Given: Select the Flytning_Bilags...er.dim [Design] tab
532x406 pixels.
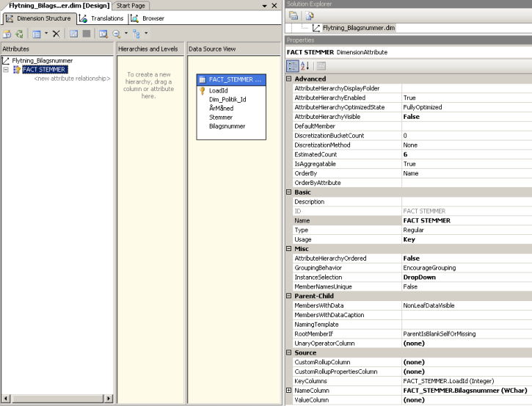Looking at the screenshot, I should (59, 6).
